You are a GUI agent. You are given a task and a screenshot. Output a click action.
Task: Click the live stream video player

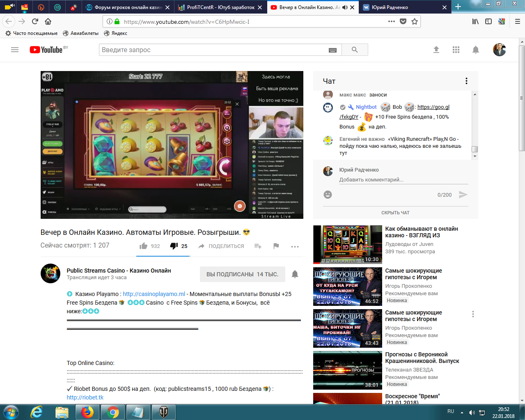pos(172,145)
